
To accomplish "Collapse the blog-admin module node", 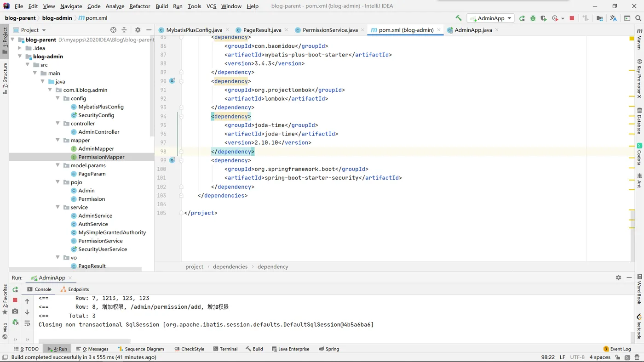I will pyautogui.click(x=20, y=57).
